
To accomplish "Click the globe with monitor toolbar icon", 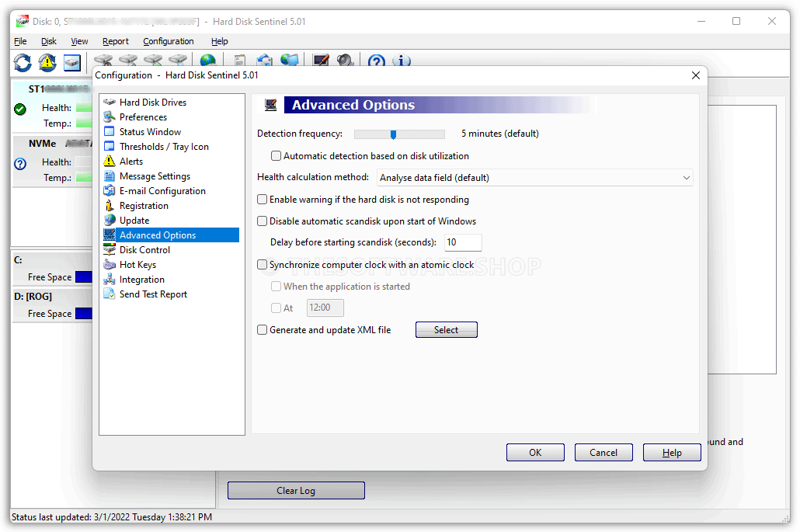I will pos(289,61).
